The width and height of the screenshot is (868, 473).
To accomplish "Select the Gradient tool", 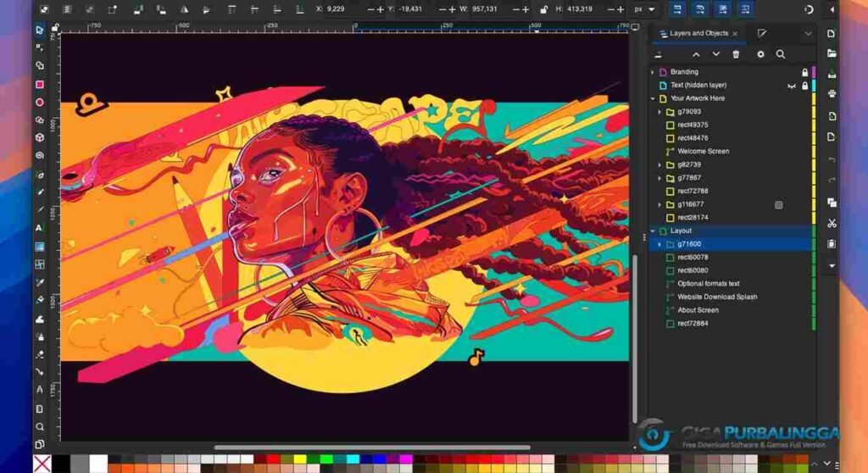I will pos(39,247).
